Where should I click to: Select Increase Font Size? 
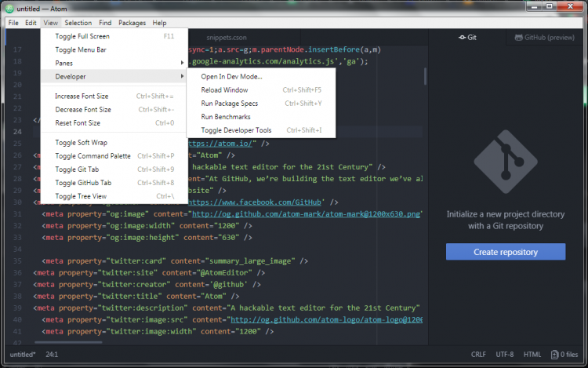pos(114,97)
